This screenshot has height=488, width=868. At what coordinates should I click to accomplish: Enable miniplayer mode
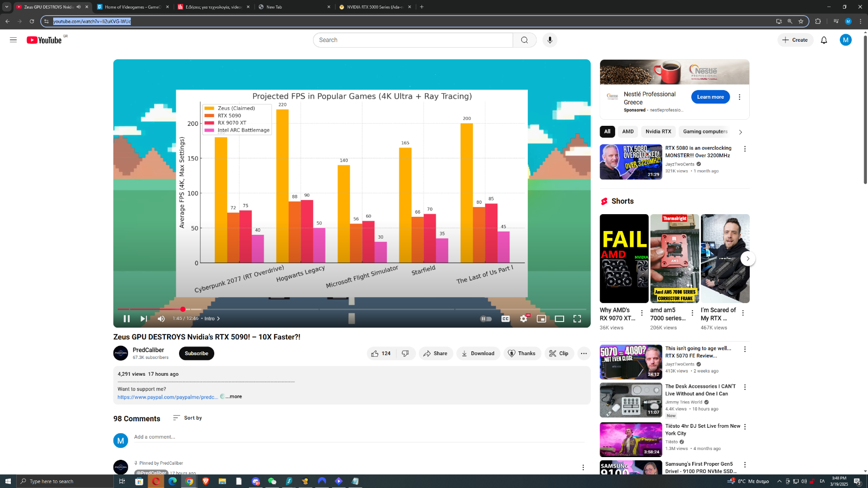tap(541, 319)
